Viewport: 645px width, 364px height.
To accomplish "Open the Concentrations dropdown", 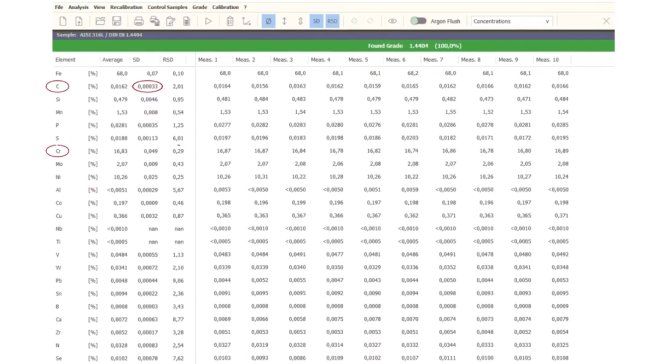I will 511,21.
